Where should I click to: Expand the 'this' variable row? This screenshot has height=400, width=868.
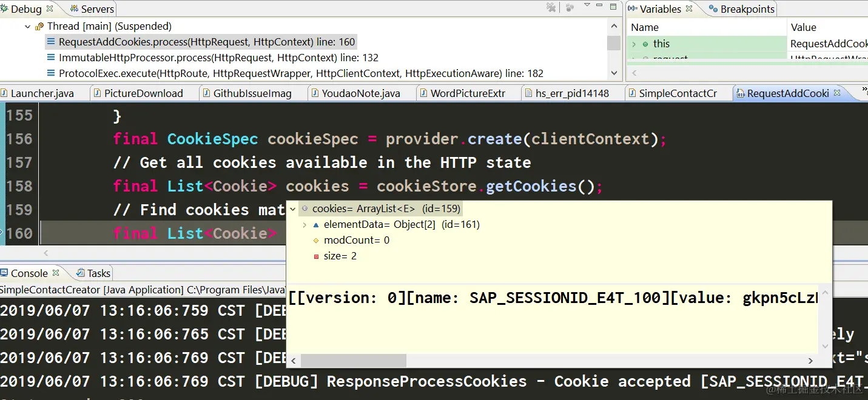(635, 44)
